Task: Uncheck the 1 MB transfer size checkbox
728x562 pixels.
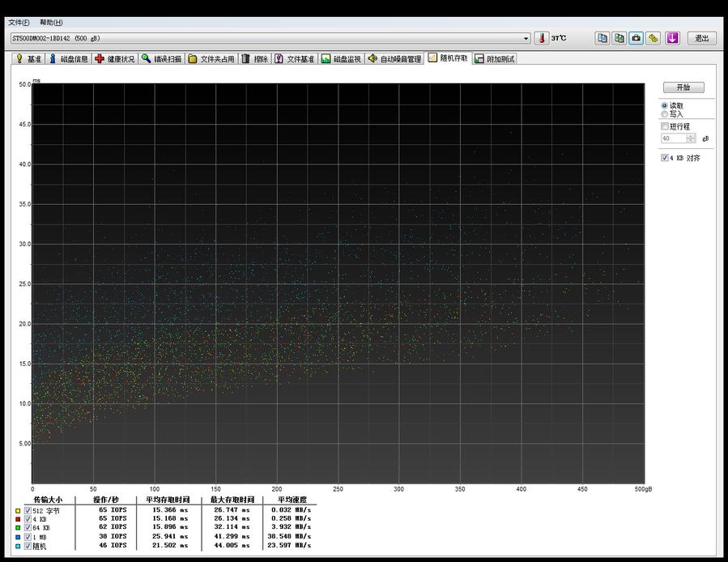Action: [x=28, y=537]
